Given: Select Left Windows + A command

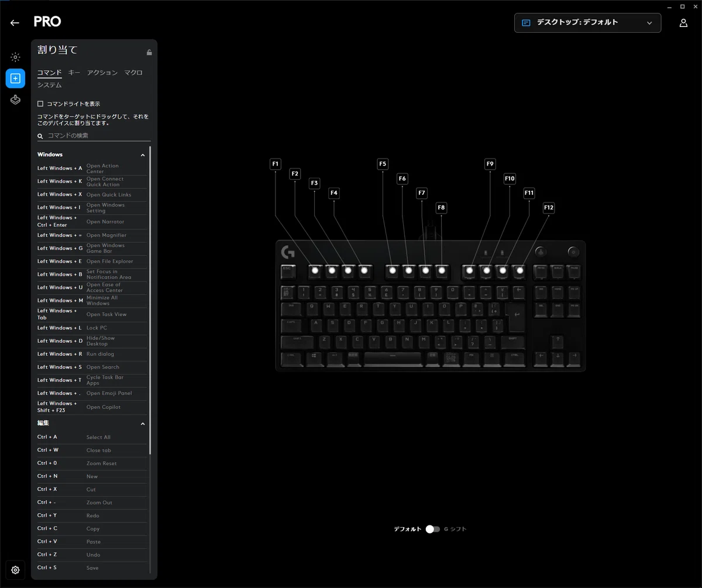Looking at the screenshot, I should tap(92, 169).
